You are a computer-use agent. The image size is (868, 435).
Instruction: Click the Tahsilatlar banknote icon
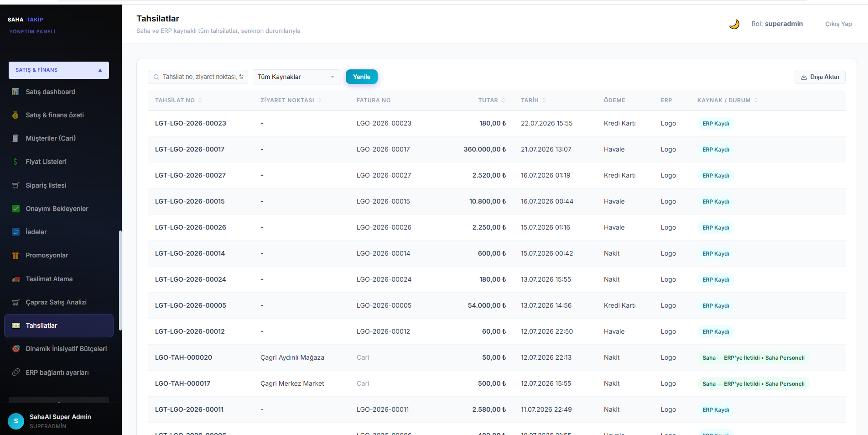click(x=16, y=325)
